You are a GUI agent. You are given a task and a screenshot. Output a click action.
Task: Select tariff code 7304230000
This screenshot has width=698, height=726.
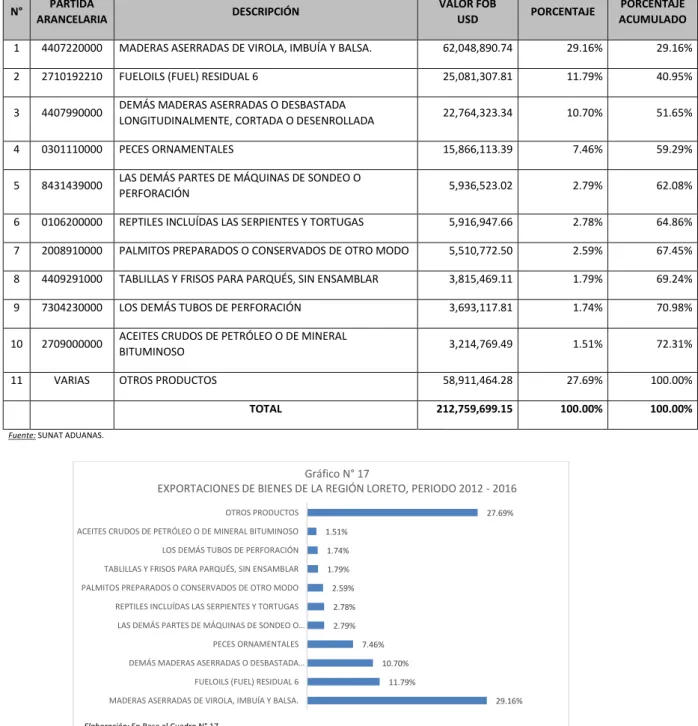coord(72,308)
